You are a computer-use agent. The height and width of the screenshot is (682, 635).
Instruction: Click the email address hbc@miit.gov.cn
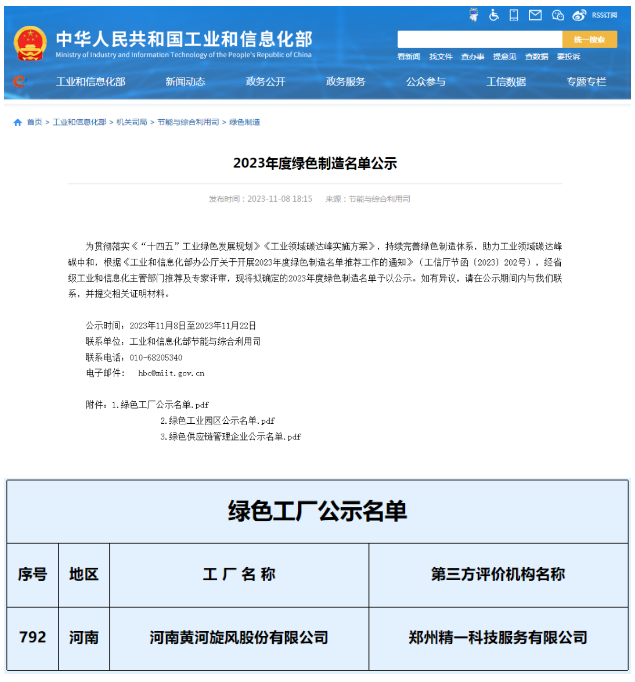(x=171, y=373)
